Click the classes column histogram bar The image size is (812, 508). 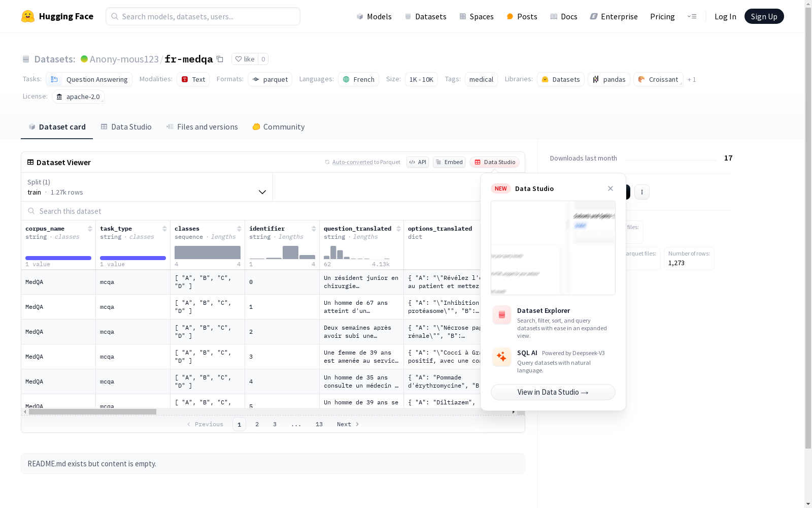click(x=208, y=252)
